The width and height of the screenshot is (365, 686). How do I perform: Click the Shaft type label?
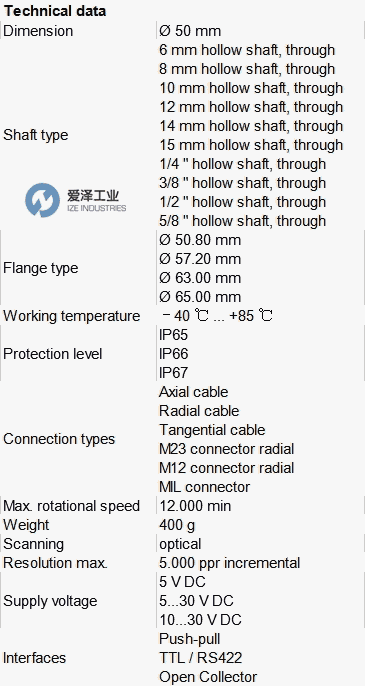tap(35, 135)
